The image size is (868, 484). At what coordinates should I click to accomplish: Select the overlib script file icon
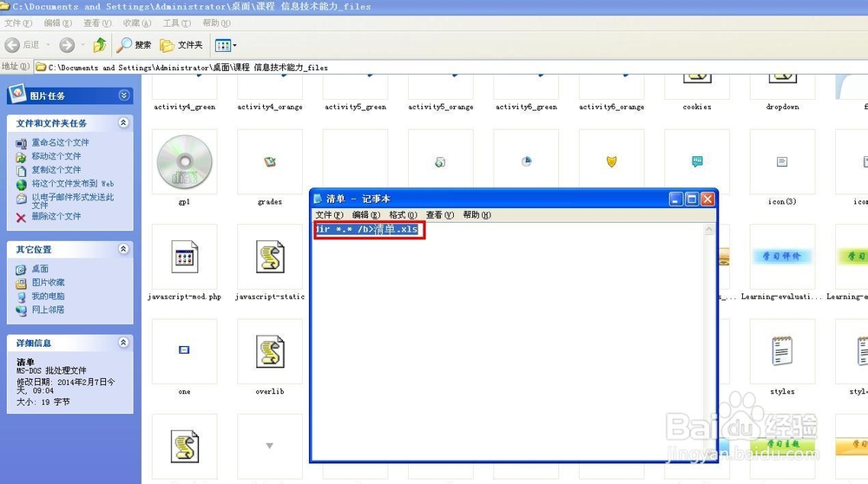pyautogui.click(x=270, y=352)
